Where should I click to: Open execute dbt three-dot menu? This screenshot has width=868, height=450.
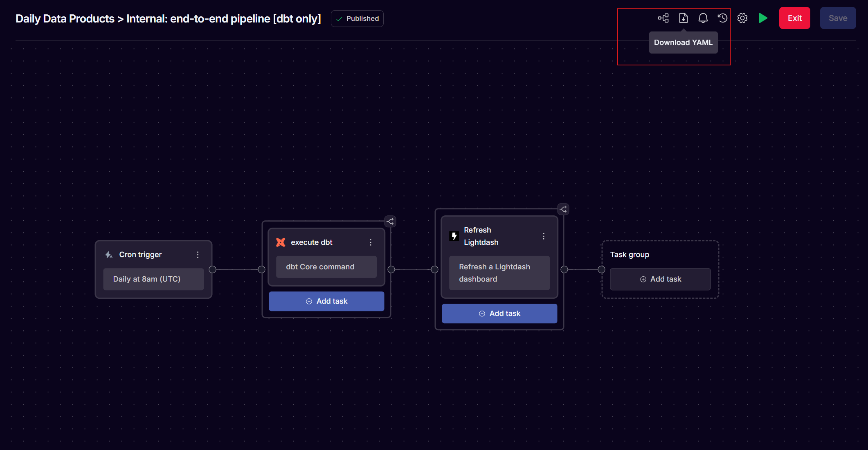(x=371, y=242)
